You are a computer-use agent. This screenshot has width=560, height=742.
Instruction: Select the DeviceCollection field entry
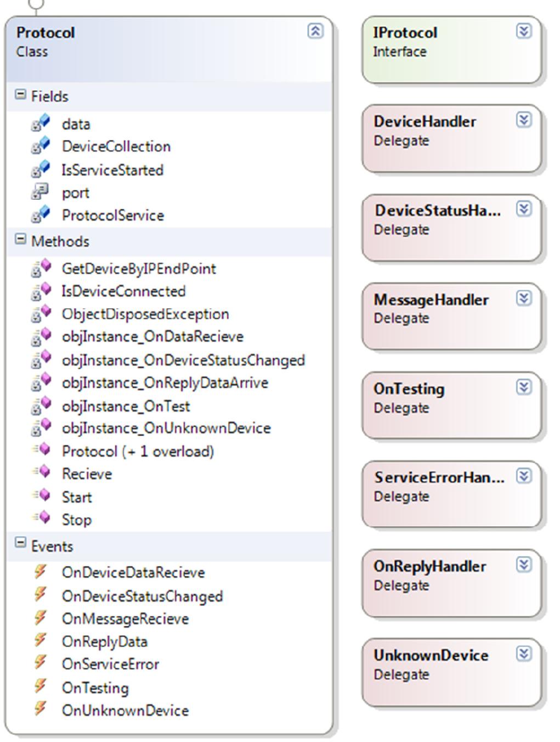coord(115,147)
